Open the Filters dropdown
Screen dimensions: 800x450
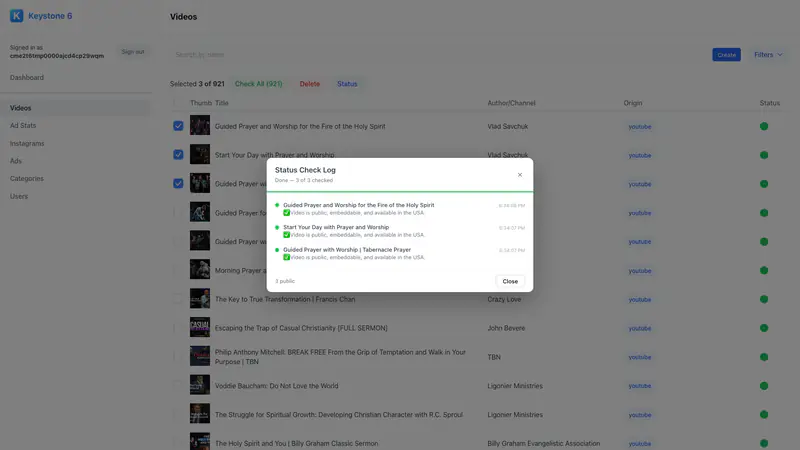(768, 55)
